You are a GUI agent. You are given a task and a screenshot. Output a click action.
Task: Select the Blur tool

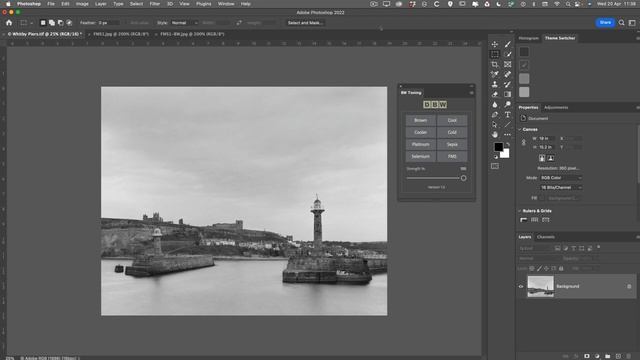click(x=495, y=104)
